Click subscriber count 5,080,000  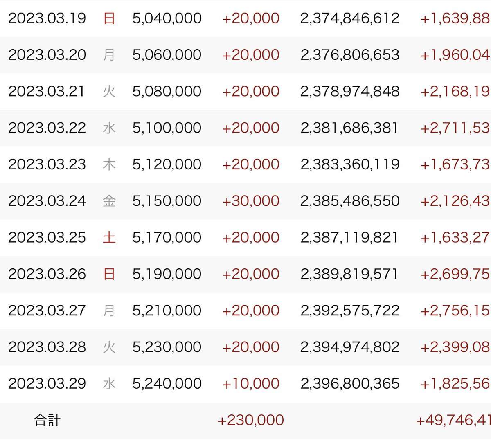(x=167, y=91)
